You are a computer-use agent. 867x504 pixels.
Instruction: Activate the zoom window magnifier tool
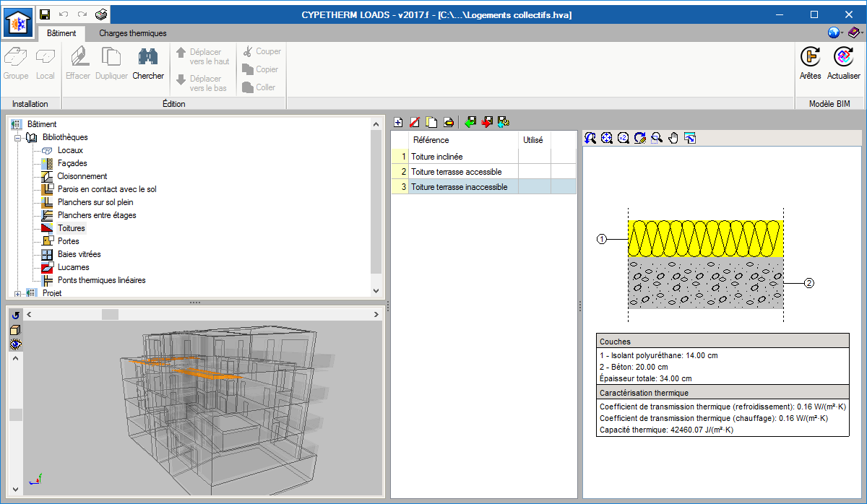(x=657, y=138)
